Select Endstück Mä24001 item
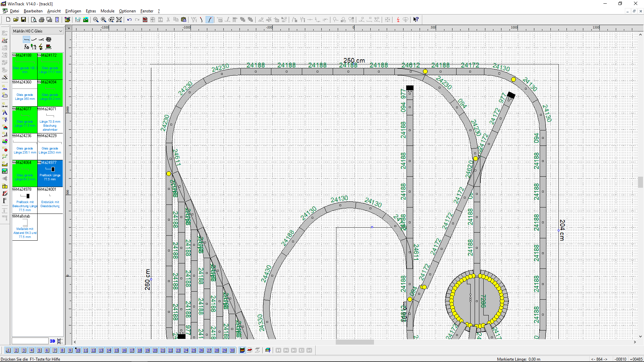The image size is (644, 362). pyautogui.click(x=50, y=200)
